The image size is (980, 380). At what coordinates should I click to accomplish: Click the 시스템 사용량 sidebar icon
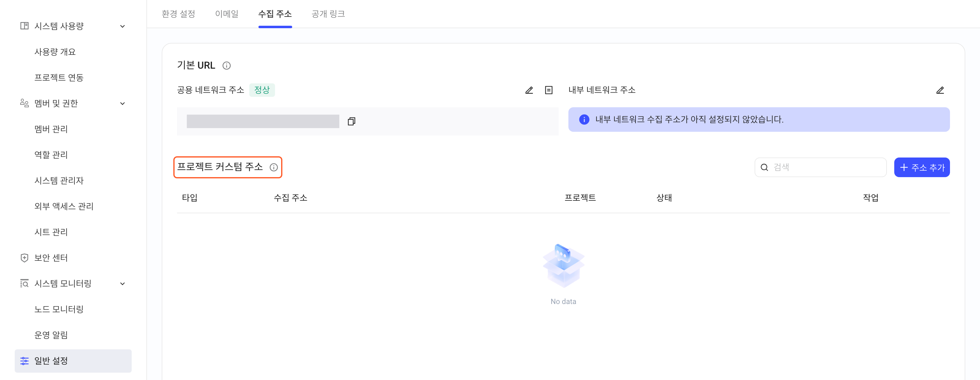24,26
